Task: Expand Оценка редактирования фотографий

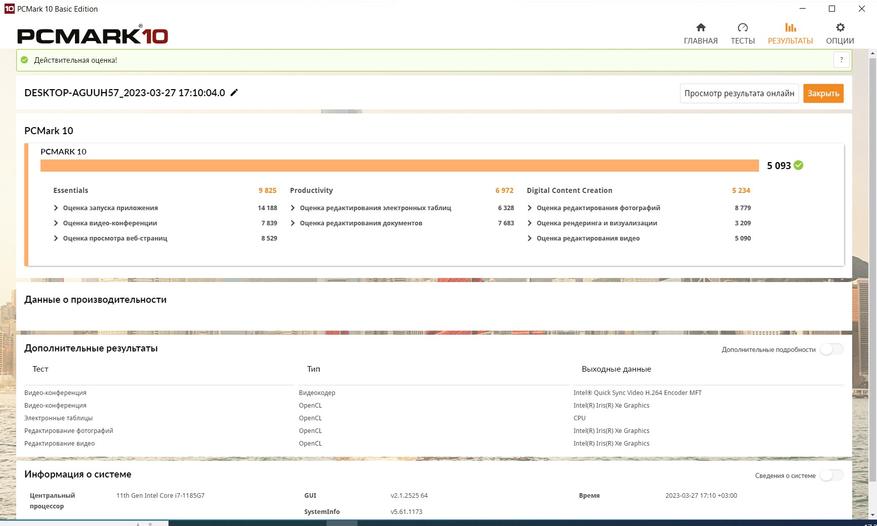Action: click(529, 208)
